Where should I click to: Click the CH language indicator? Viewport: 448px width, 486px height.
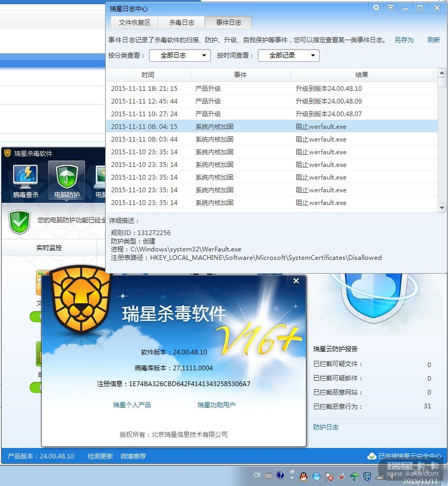pyautogui.click(x=257, y=475)
